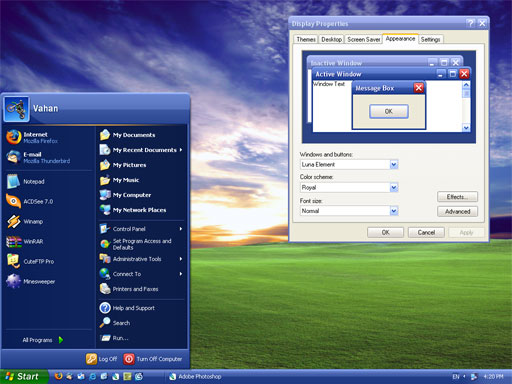Click the 4:20 PM clock
Screen dimensions: 512x384
493,377
